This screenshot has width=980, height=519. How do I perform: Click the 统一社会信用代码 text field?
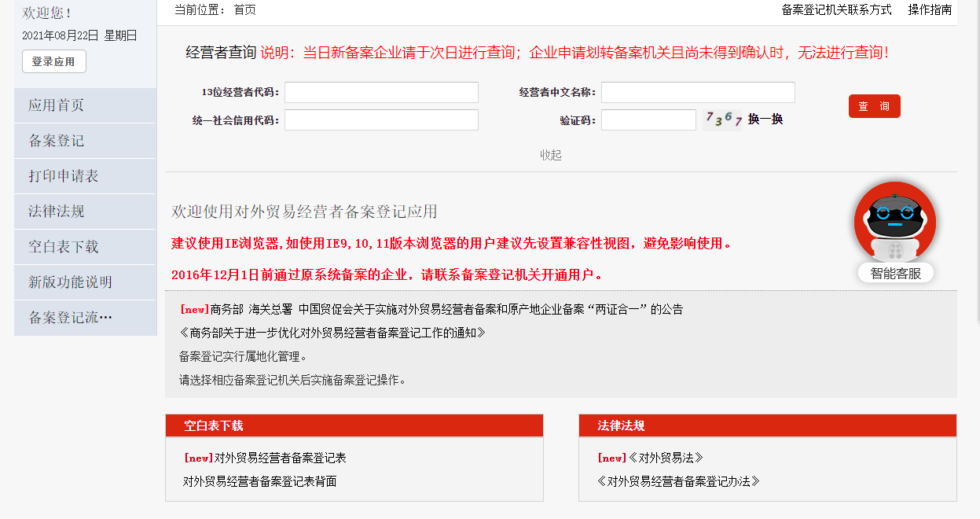pos(381,120)
